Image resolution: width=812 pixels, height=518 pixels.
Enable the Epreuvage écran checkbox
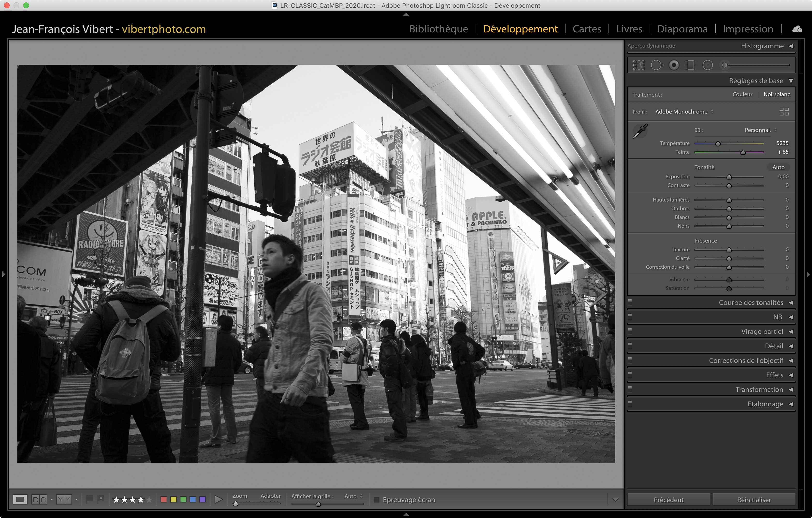pyautogui.click(x=377, y=499)
